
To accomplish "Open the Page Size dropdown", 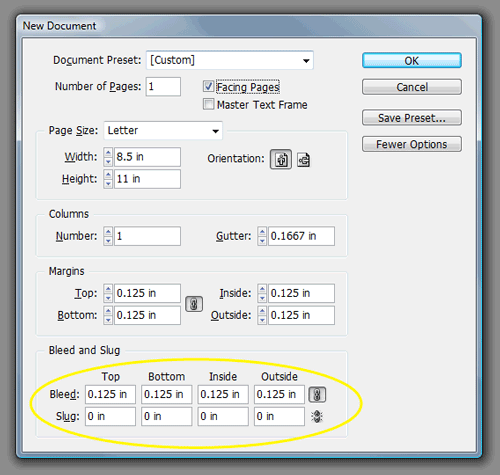I will click(x=163, y=130).
